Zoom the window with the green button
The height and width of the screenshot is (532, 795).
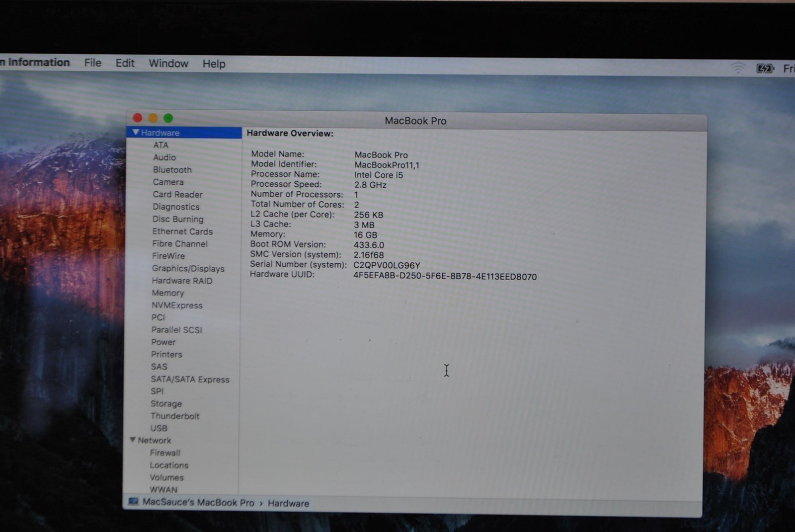tap(168, 118)
